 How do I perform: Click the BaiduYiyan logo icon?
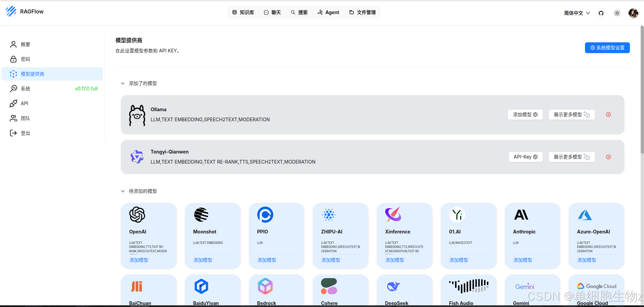click(201, 287)
